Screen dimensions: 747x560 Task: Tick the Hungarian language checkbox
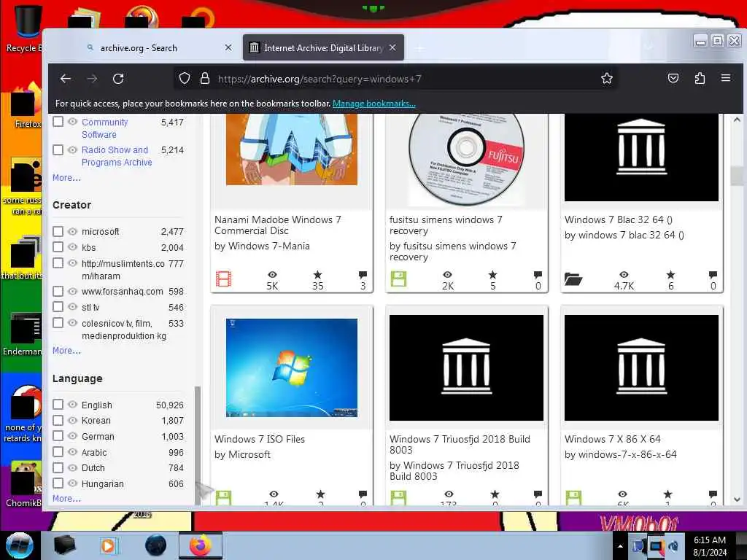point(58,483)
